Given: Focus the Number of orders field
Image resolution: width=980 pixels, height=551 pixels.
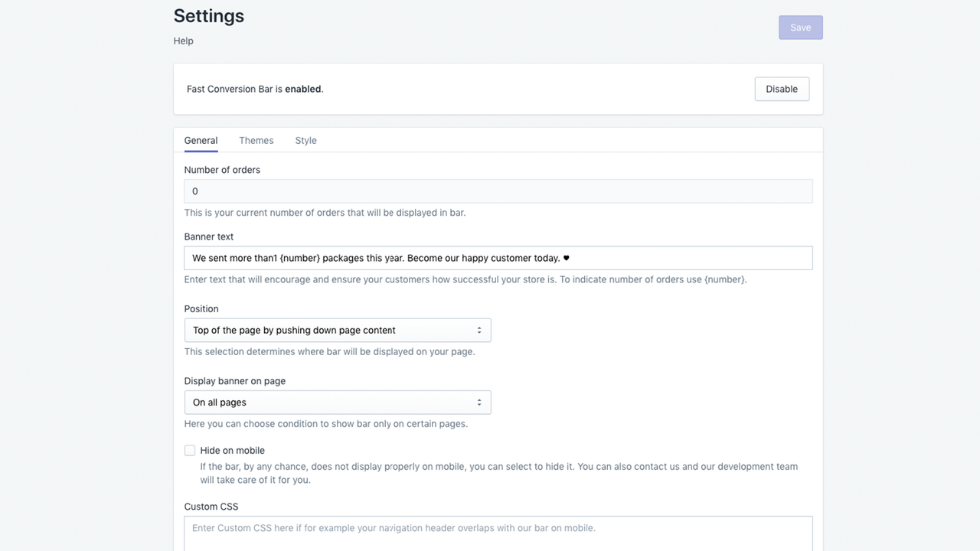Looking at the screenshot, I should pos(498,191).
